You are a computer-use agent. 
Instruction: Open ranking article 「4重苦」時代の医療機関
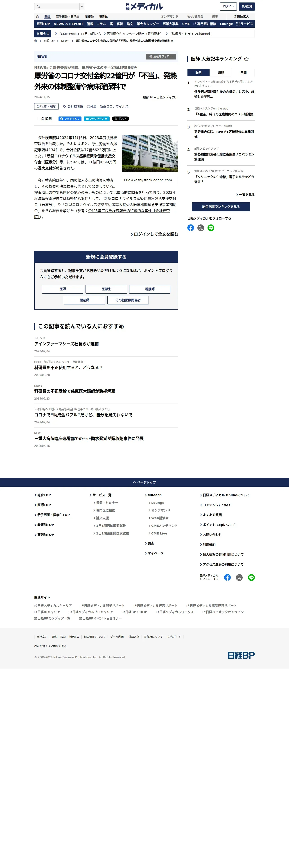pos(224,114)
